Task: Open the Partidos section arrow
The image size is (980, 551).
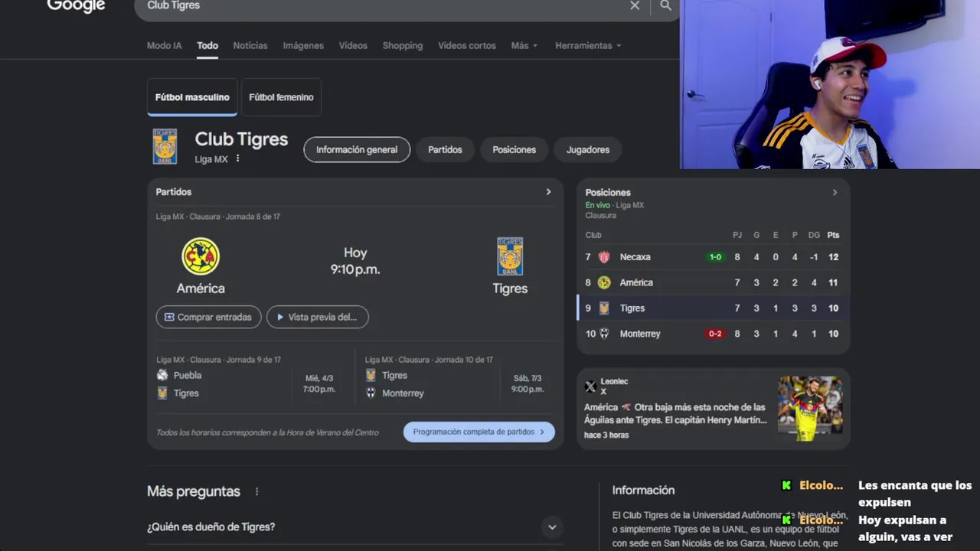Action: (548, 192)
